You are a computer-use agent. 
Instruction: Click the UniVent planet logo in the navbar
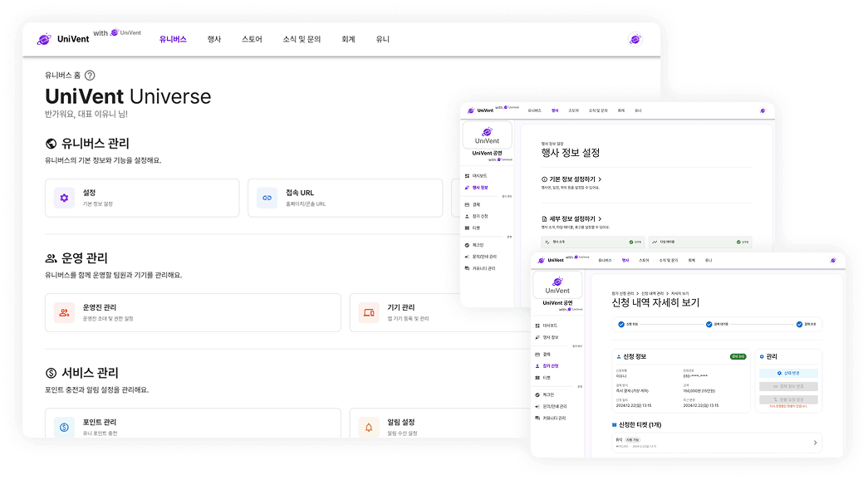(x=43, y=38)
